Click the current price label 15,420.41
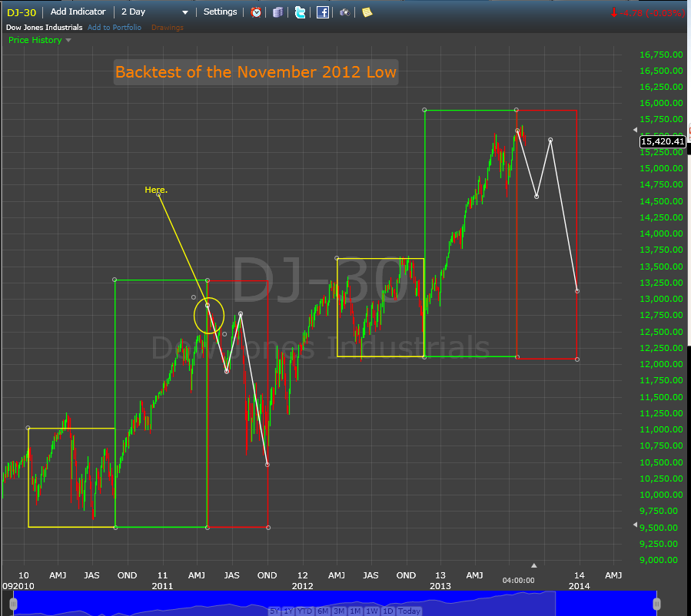The width and height of the screenshot is (691, 616). (x=663, y=141)
